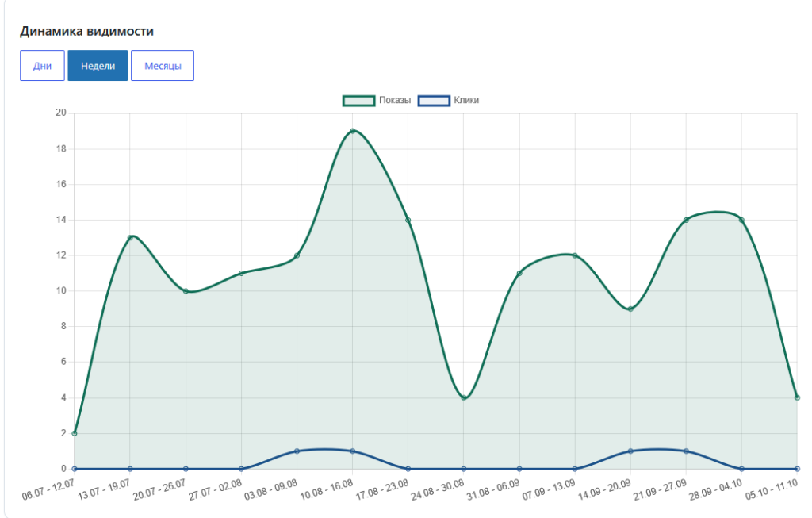This screenshot has height=518, width=812.
Task: Select the Показы point for week 13.07 - 19.07
Action: click(x=130, y=238)
